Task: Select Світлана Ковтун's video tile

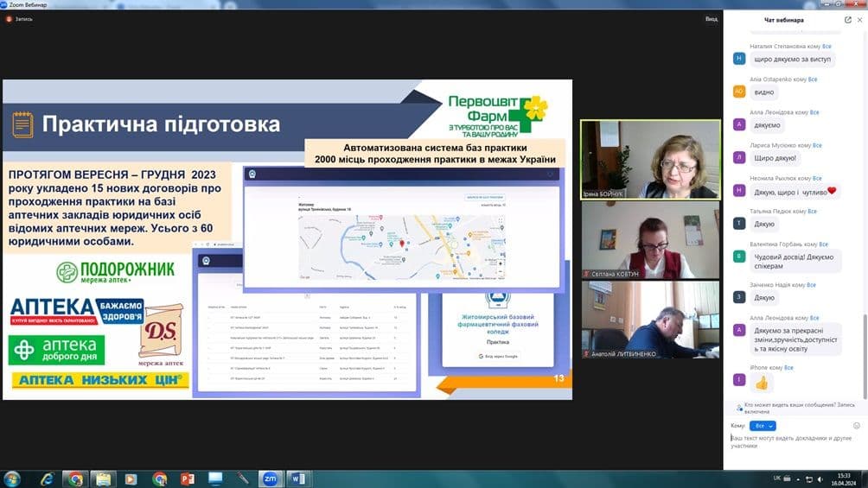Action: click(x=650, y=239)
